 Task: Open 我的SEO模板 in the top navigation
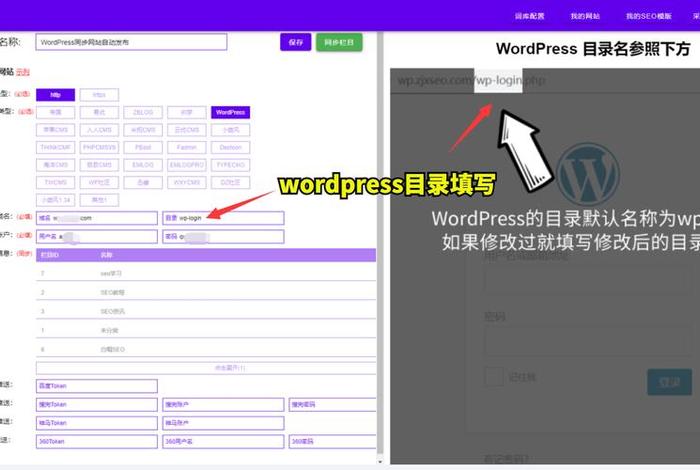[x=648, y=16]
